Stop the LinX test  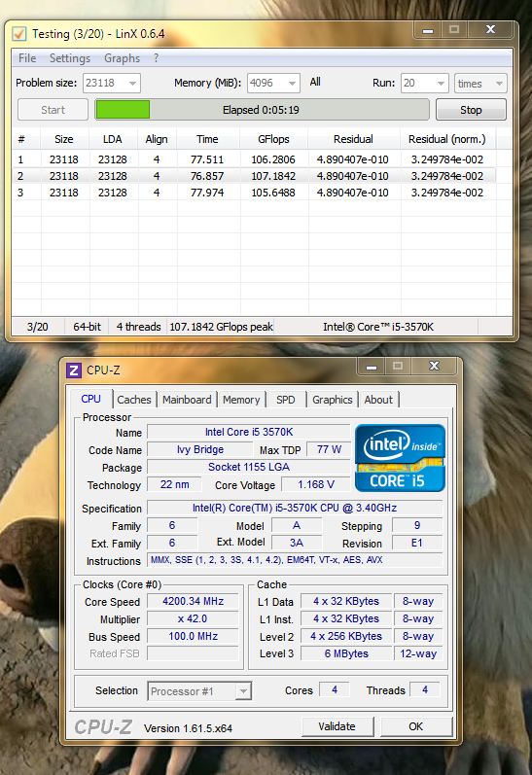[x=471, y=110]
